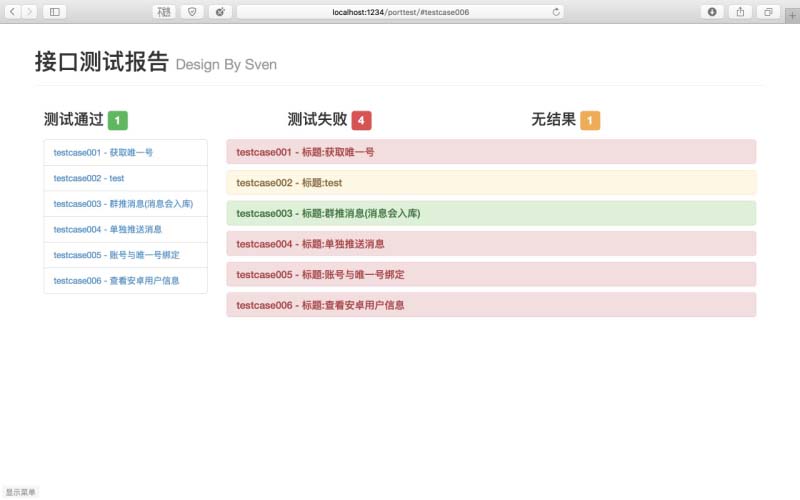Open the Downloads icon in toolbar
800x500 pixels.
(x=712, y=12)
